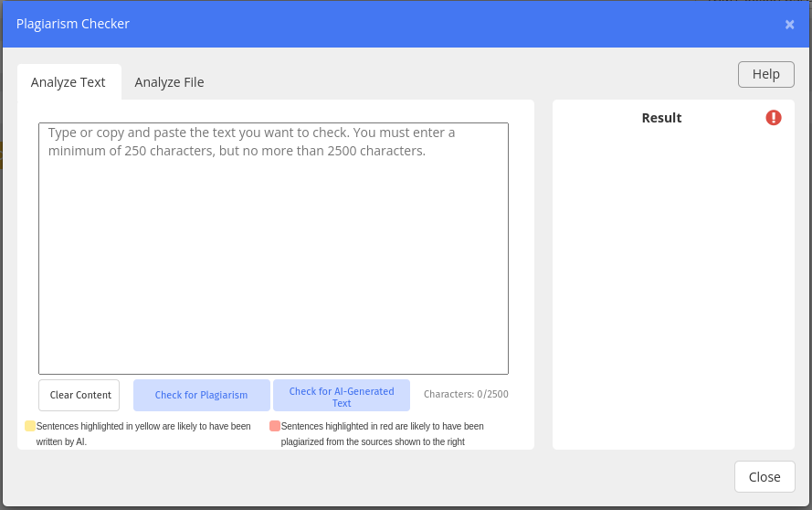Open the Help button
812x510 pixels.
[766, 75]
